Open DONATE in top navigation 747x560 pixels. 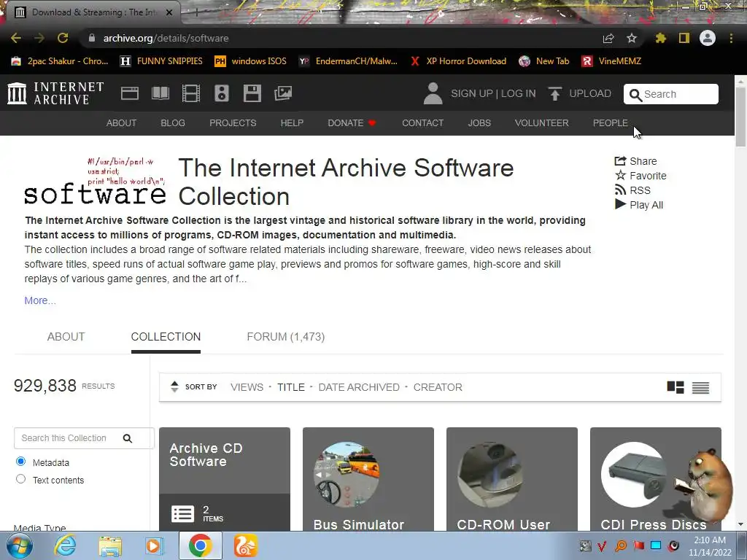pyautogui.click(x=352, y=122)
